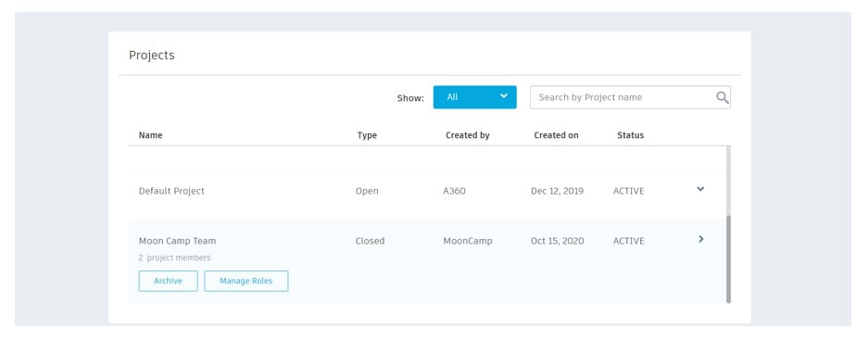Focus the Search by Project name field

pyautogui.click(x=630, y=97)
